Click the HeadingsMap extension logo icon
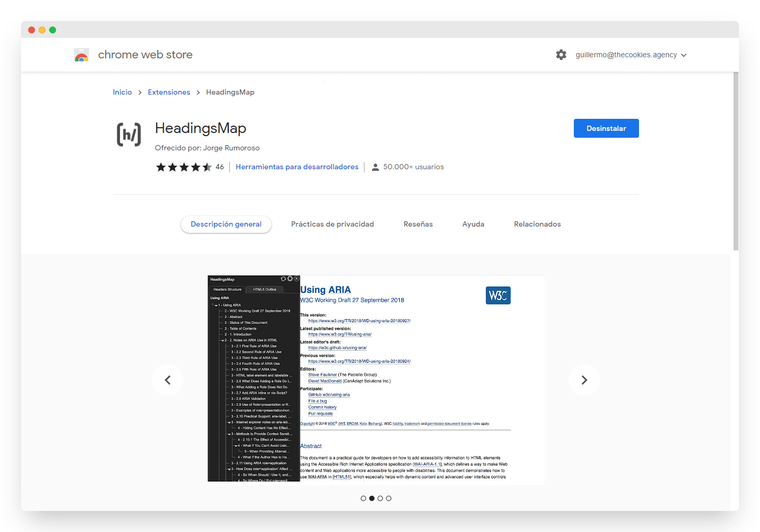 pyautogui.click(x=129, y=134)
